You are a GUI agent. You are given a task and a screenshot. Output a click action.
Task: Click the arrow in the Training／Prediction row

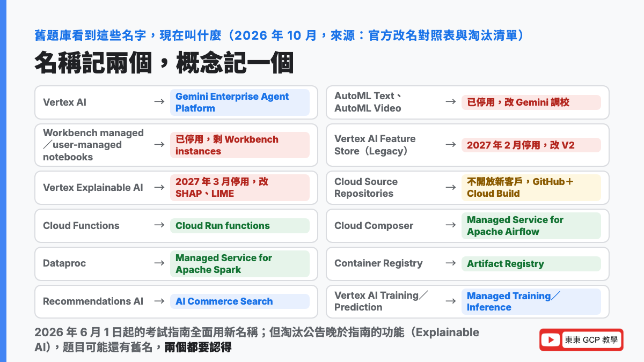coord(451,301)
